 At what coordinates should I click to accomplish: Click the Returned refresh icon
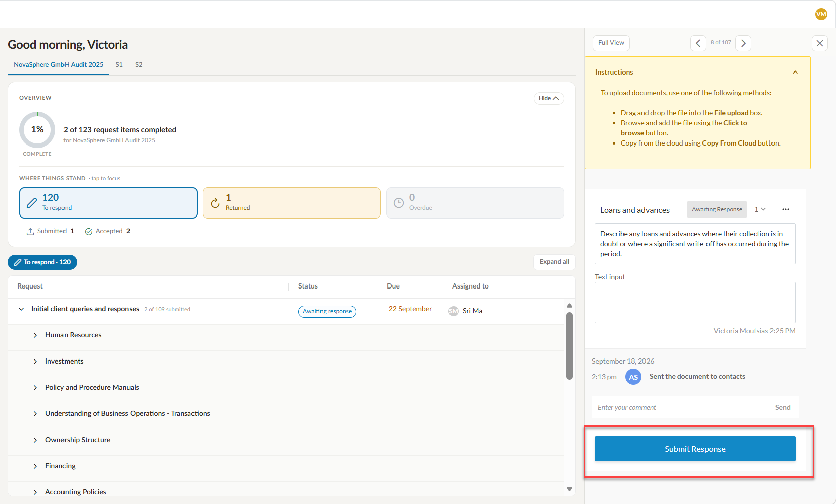[x=215, y=203]
